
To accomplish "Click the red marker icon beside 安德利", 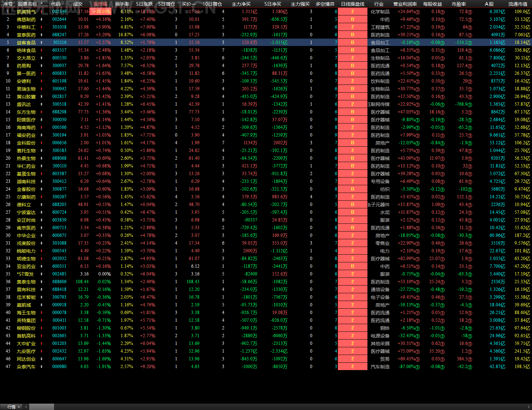I will [x=42, y=81].
